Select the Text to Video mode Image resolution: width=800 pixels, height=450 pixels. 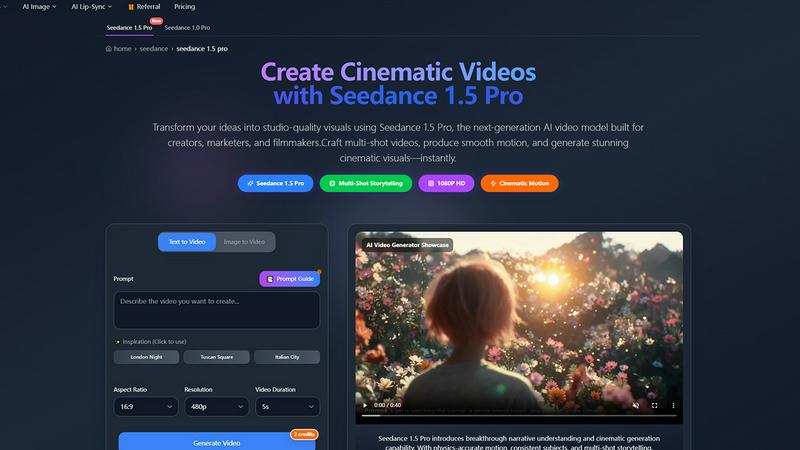[x=187, y=242]
